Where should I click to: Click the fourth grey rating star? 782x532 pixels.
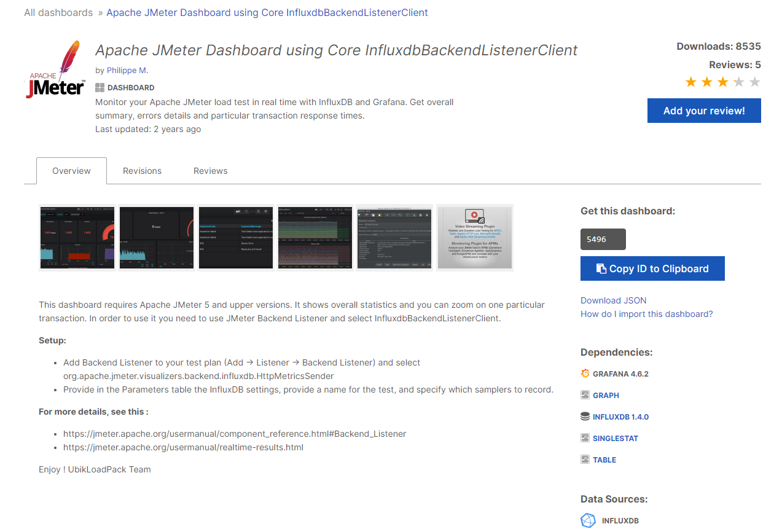point(739,82)
